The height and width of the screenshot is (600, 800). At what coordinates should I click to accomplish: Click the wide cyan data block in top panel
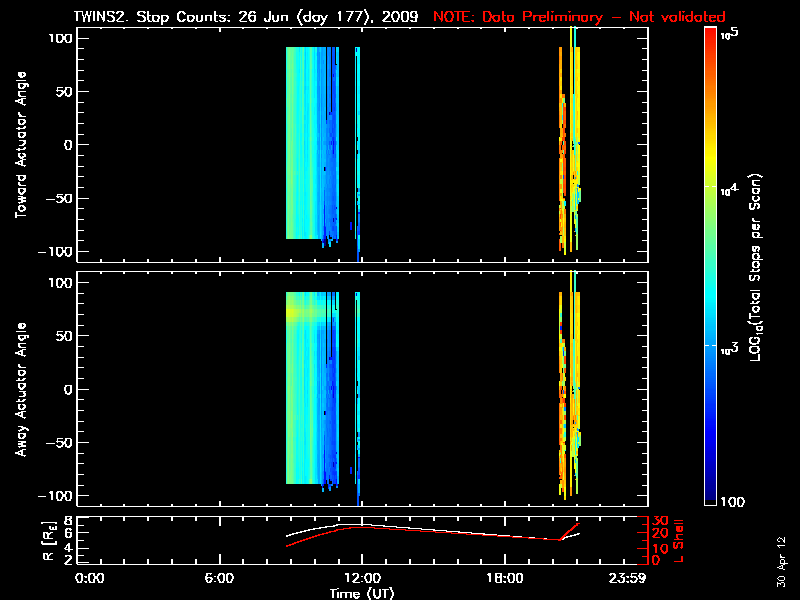click(304, 142)
